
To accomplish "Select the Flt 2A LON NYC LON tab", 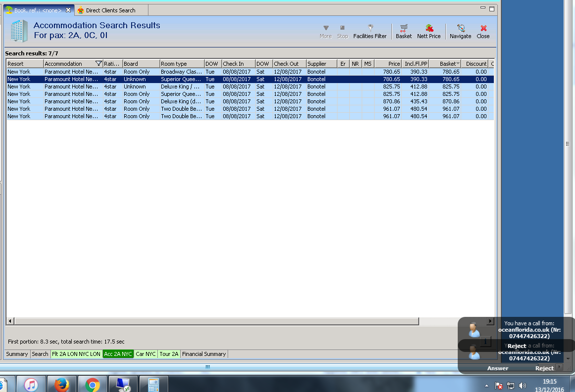I will point(76,354).
